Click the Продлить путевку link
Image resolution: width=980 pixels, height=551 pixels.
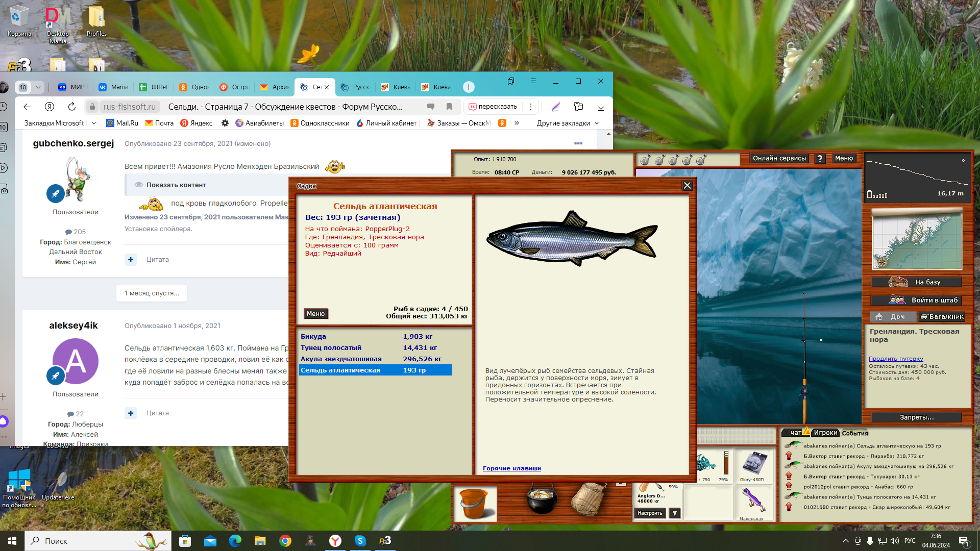pos(896,359)
